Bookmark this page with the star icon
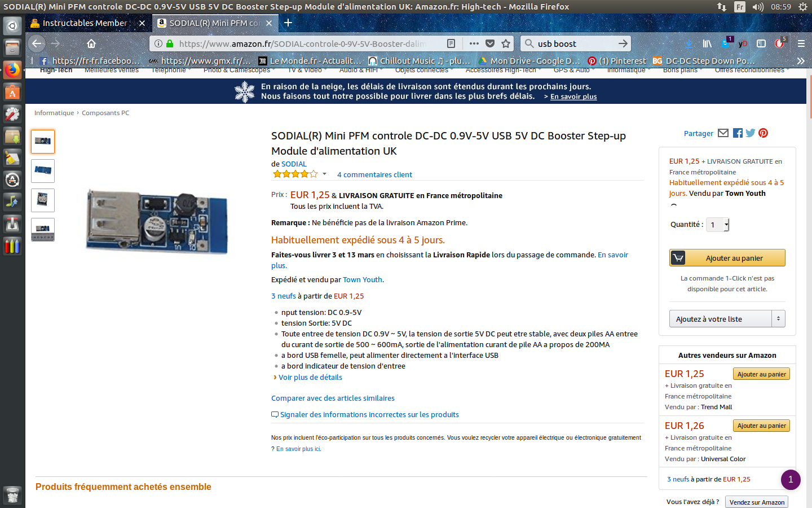Image resolution: width=812 pixels, height=508 pixels. 506,43
